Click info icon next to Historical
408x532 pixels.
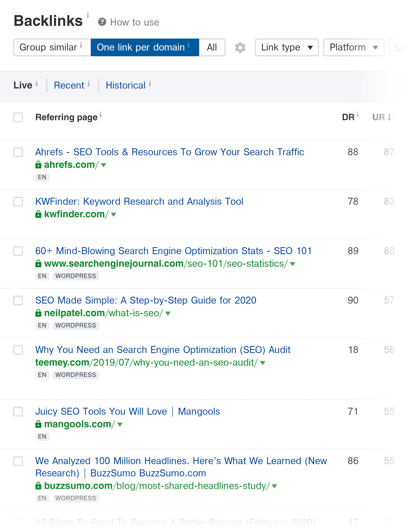click(150, 84)
